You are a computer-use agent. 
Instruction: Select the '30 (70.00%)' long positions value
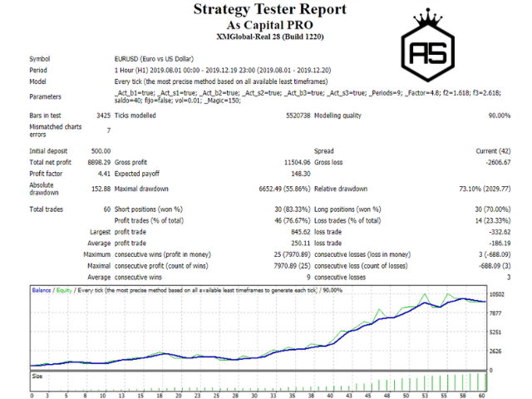click(493, 209)
